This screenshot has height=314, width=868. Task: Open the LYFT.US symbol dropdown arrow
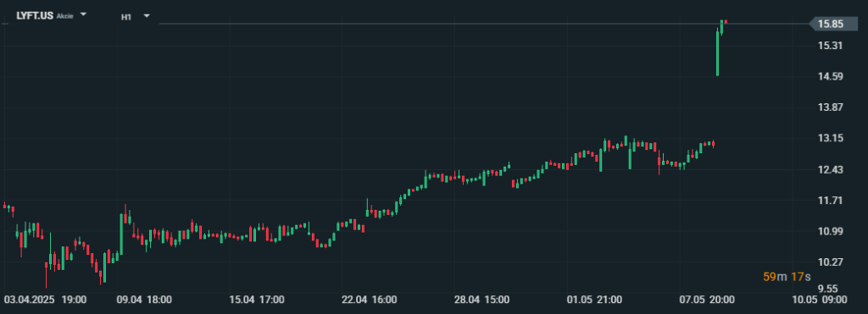click(83, 14)
